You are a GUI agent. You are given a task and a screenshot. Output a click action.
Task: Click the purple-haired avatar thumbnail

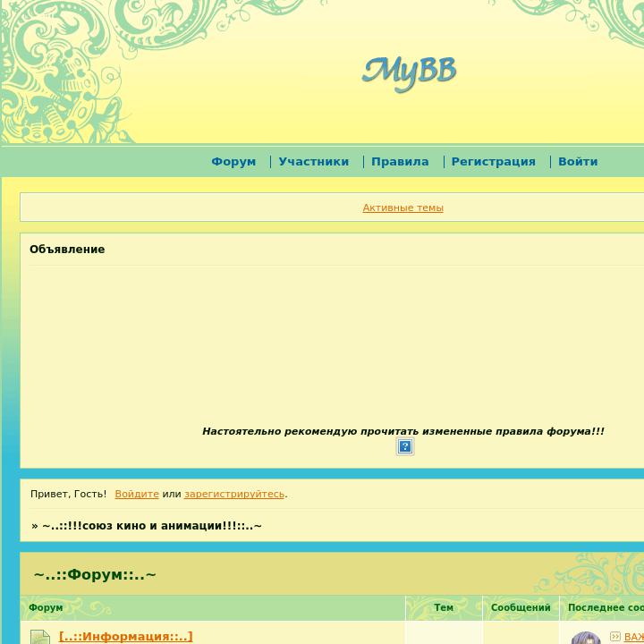[x=586, y=638]
